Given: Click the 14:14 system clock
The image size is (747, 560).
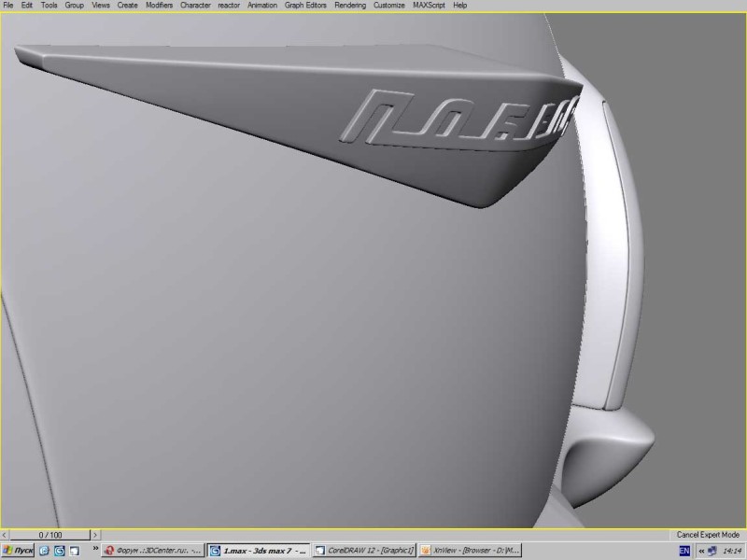Looking at the screenshot, I should click(x=732, y=551).
